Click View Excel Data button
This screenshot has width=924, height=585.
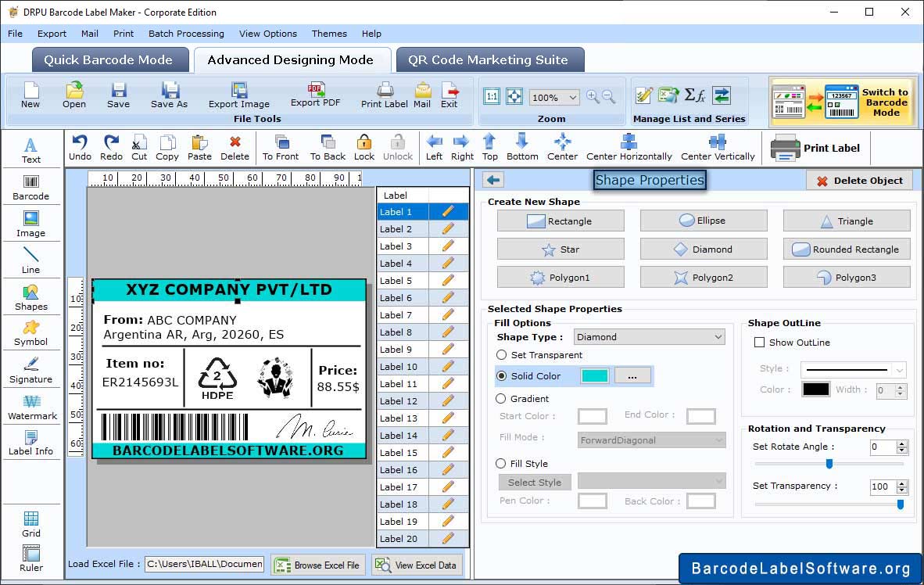click(417, 565)
